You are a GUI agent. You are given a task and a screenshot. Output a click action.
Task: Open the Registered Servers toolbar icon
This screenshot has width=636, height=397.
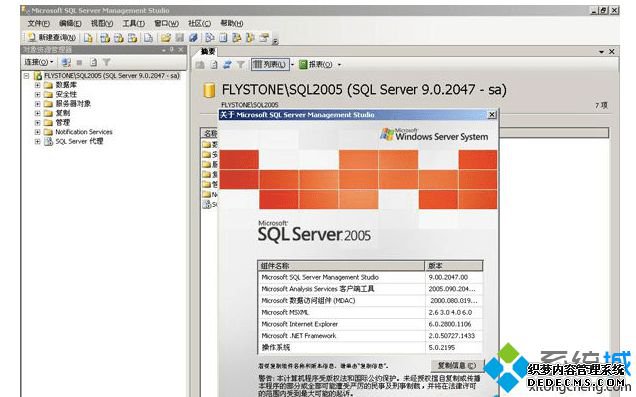(209, 38)
